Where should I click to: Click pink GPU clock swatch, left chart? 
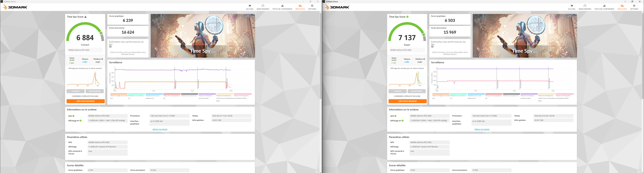click(x=243, y=94)
